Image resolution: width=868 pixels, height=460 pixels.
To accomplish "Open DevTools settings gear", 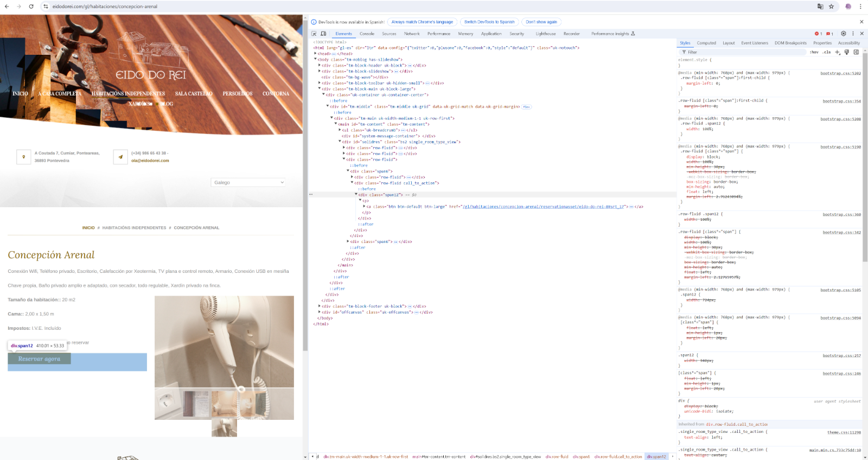I will [x=843, y=34].
